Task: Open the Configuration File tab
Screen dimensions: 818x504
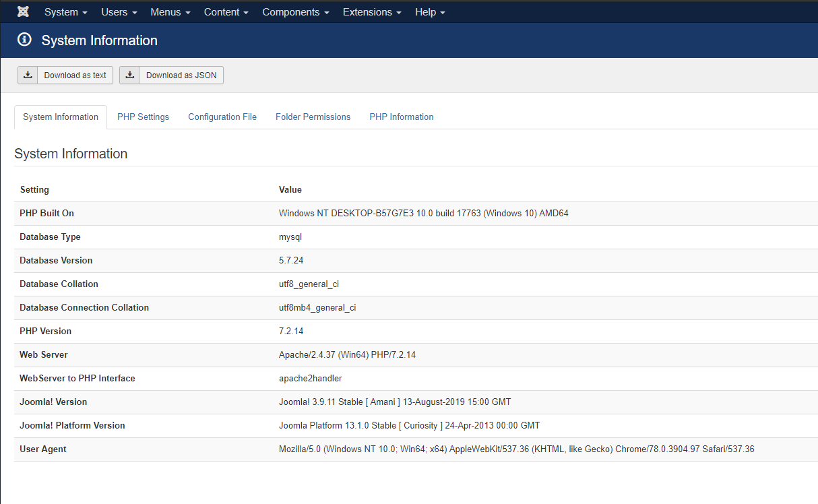Action: (222, 117)
